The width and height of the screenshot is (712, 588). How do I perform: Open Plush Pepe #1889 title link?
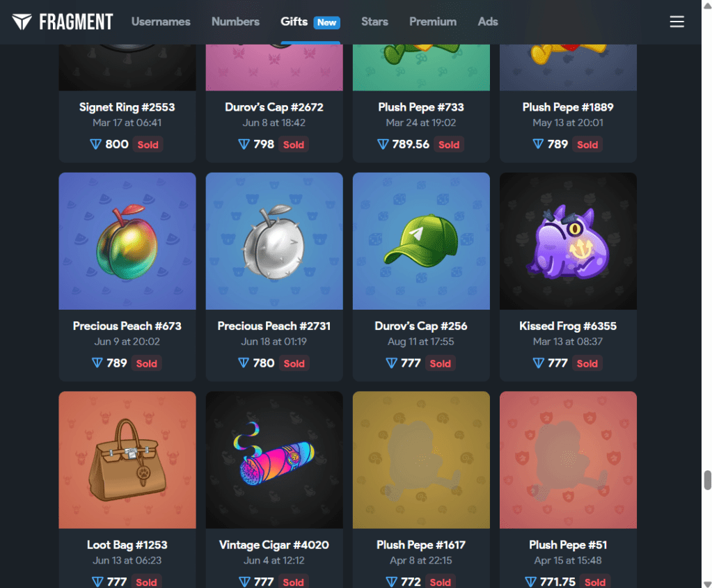568,107
